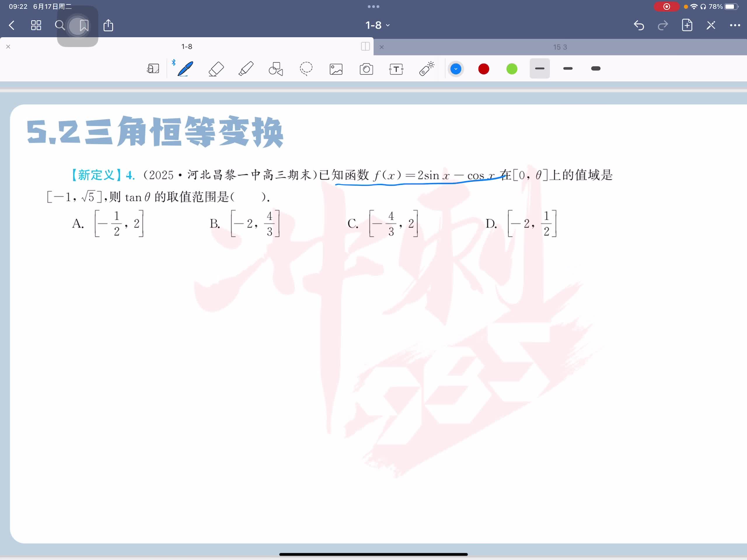Undo the last pen stroke
747x560 pixels.
pos(638,25)
